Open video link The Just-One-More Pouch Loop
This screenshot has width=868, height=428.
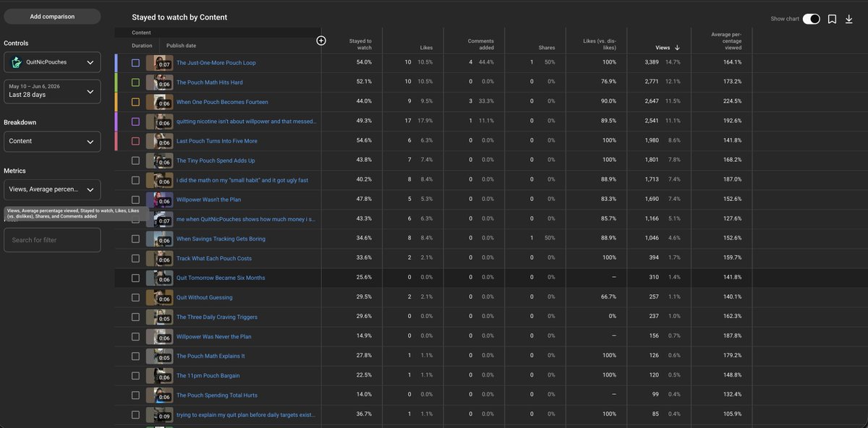point(216,63)
